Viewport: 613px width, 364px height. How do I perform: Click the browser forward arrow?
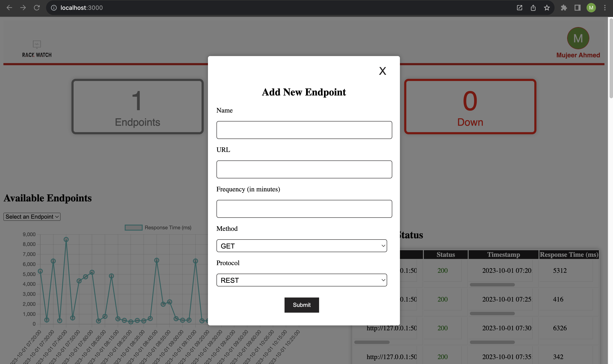tap(23, 8)
